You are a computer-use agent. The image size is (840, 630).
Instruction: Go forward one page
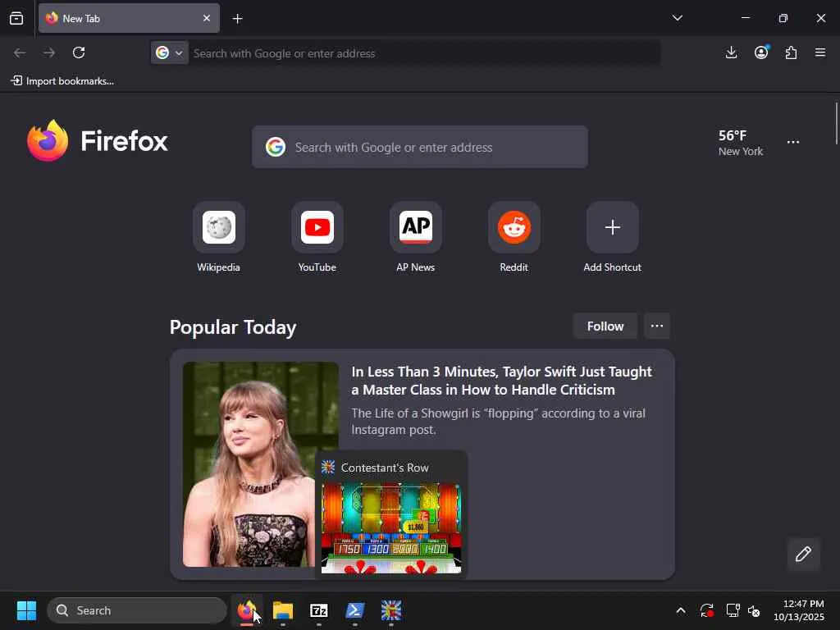click(x=49, y=52)
